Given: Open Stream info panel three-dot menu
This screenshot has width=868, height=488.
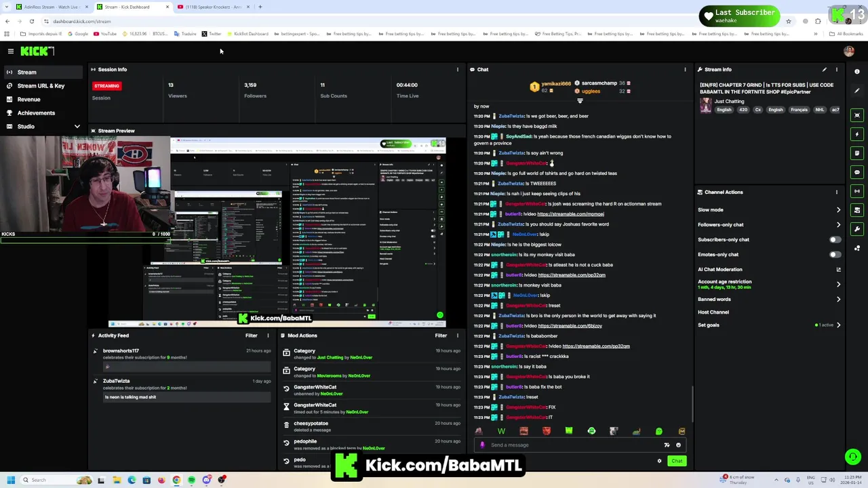Looking at the screenshot, I should (x=837, y=69).
